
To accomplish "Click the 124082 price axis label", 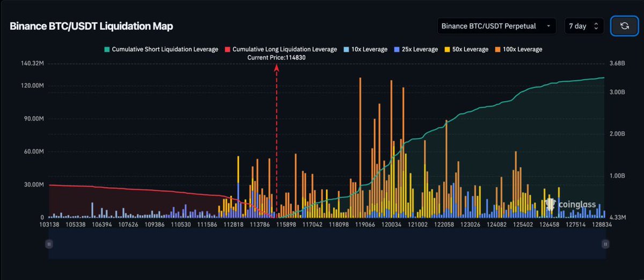I will coord(496,225).
